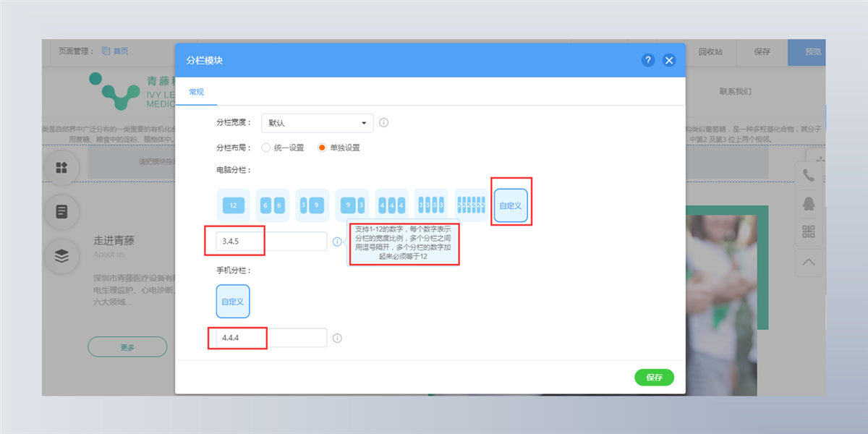
Task: Close the 分栏模块 dialog
Action: point(669,60)
